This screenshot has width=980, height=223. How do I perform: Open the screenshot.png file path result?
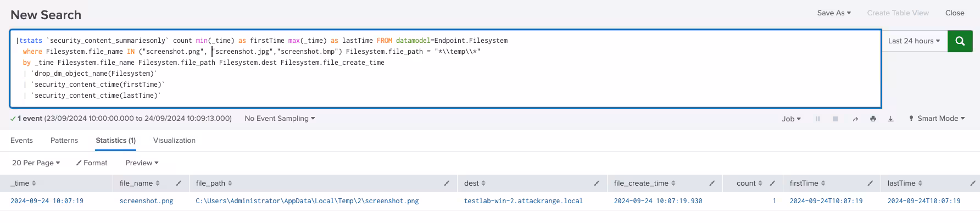pos(307,201)
